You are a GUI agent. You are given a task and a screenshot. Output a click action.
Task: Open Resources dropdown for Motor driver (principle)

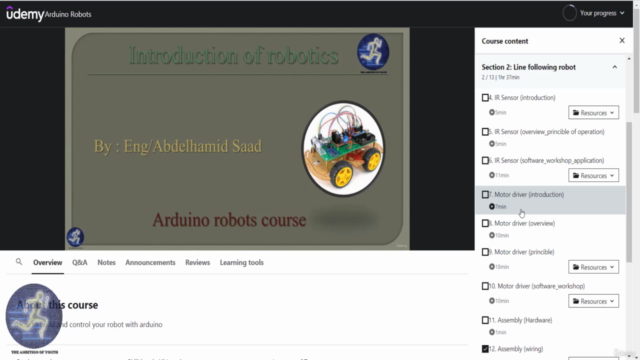pos(593,267)
